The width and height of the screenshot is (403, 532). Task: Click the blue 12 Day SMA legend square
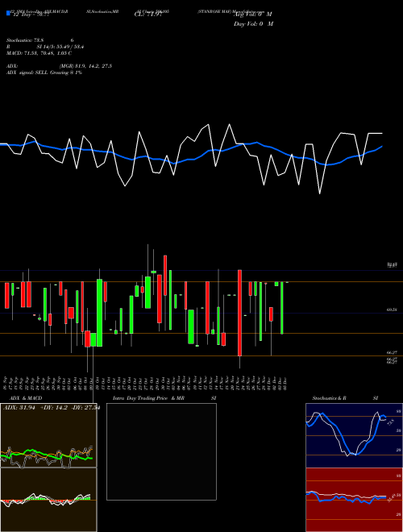click(x=8, y=13)
